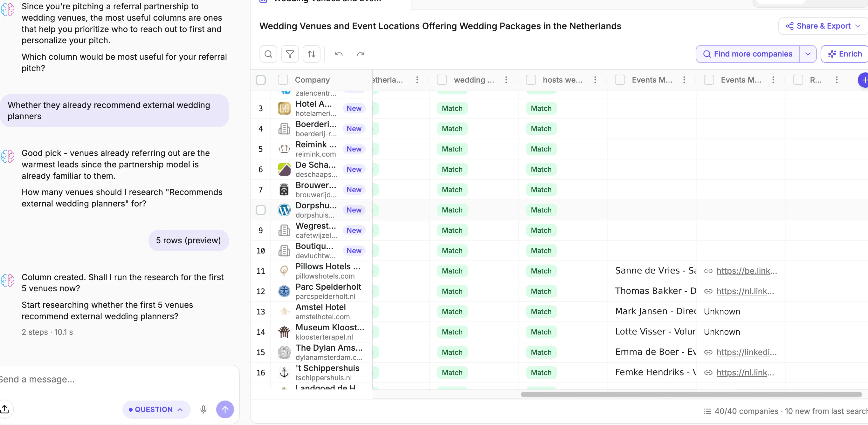Viewport: 868px width, 425px height.
Task: Click the horizontal table scrollbar
Action: (691, 394)
